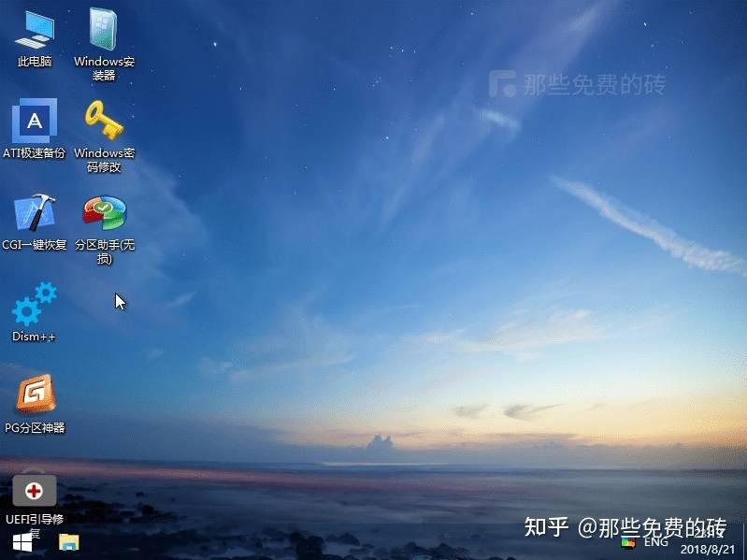Switch the ENG input language indicator
Image resolution: width=747 pixels, height=560 pixels.
click(x=656, y=542)
